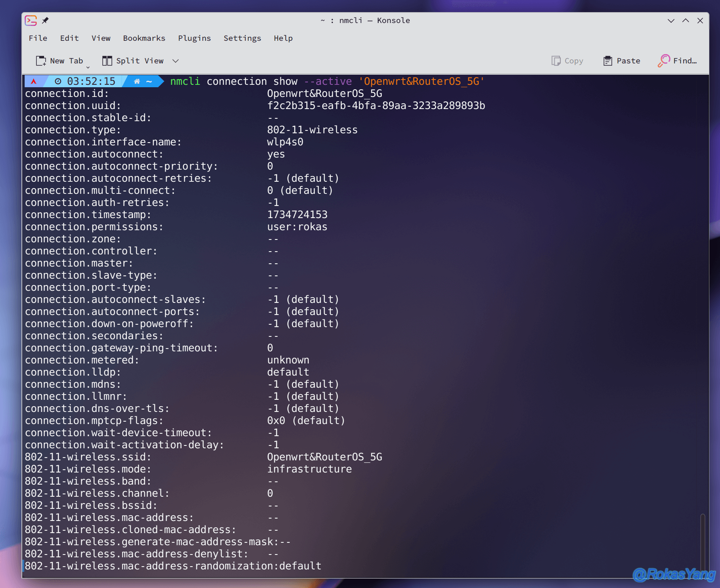Image resolution: width=720 pixels, height=588 pixels.
Task: Click the quoted 'Openwrt&RouterOS_5G' argument
Action: (x=421, y=81)
